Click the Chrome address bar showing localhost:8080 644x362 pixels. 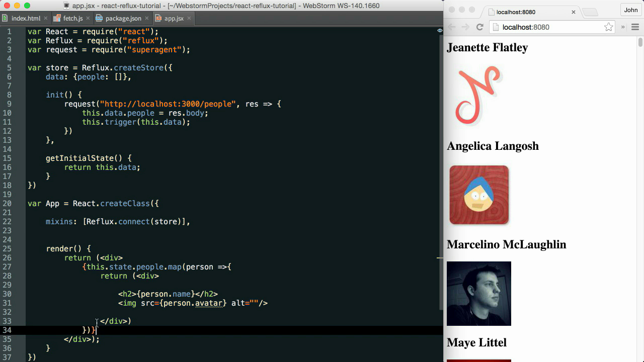pyautogui.click(x=552, y=27)
